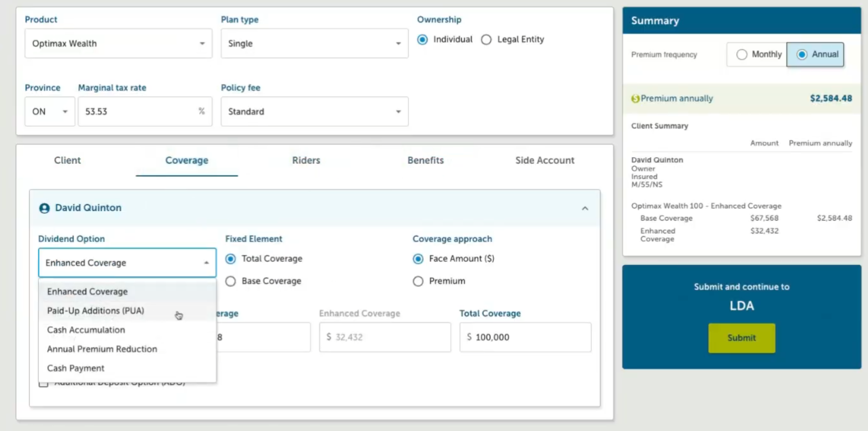Click the Enhanced Coverage amount field
868x431 pixels.
(385, 337)
